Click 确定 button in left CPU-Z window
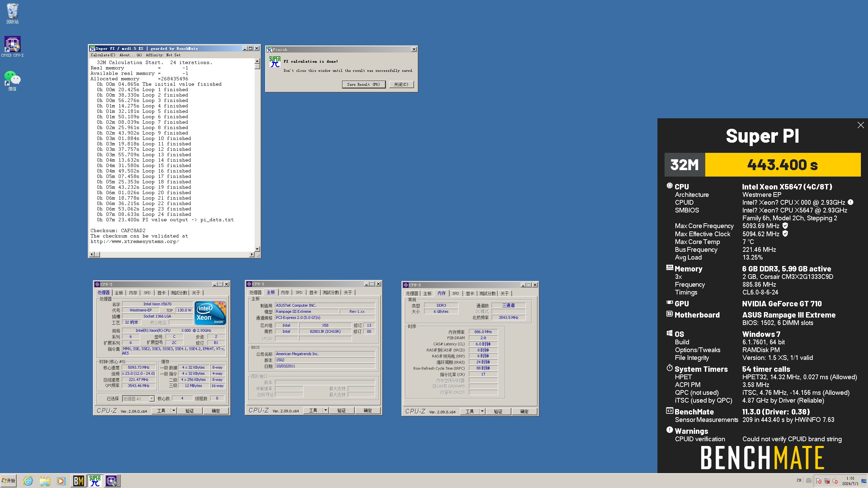The height and width of the screenshot is (488, 868). click(216, 411)
